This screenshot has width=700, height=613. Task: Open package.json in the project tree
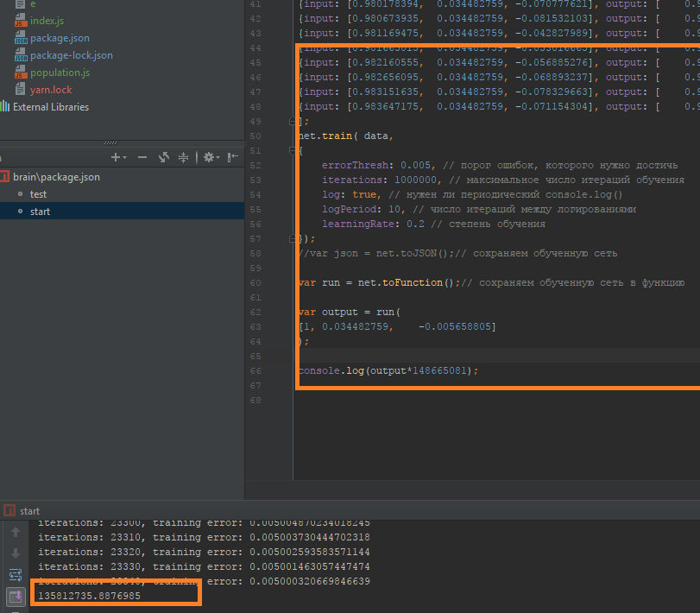pos(60,38)
